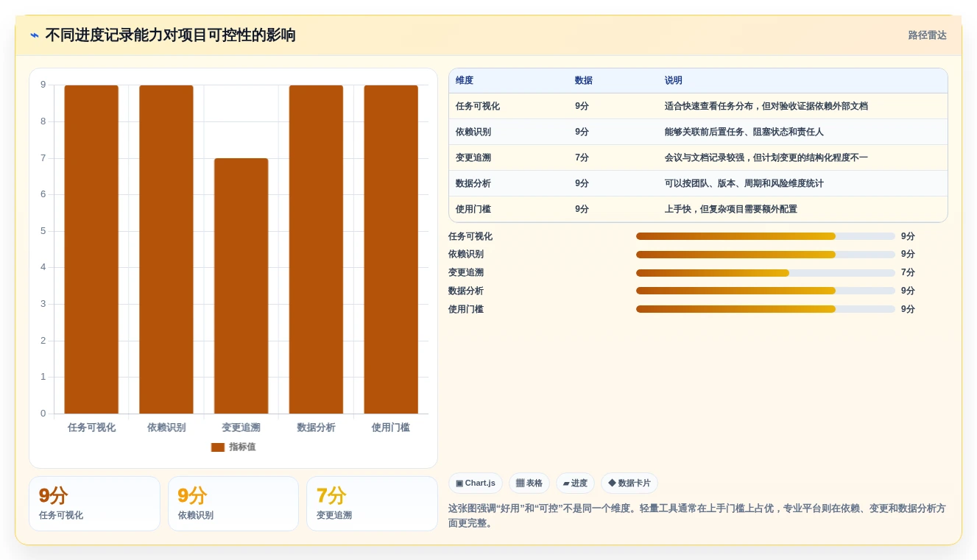Click the 数据 column header
977x560 pixels.
pyautogui.click(x=584, y=80)
